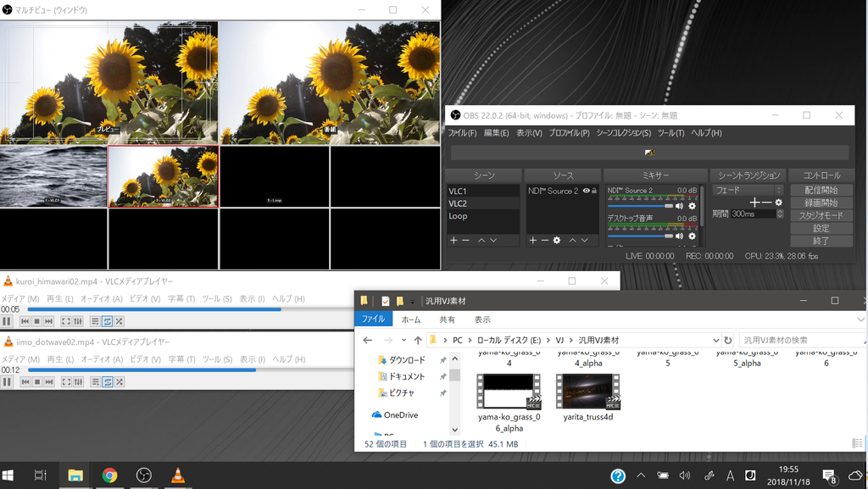
Task: Open OBS 設定 button
Action: point(821,229)
